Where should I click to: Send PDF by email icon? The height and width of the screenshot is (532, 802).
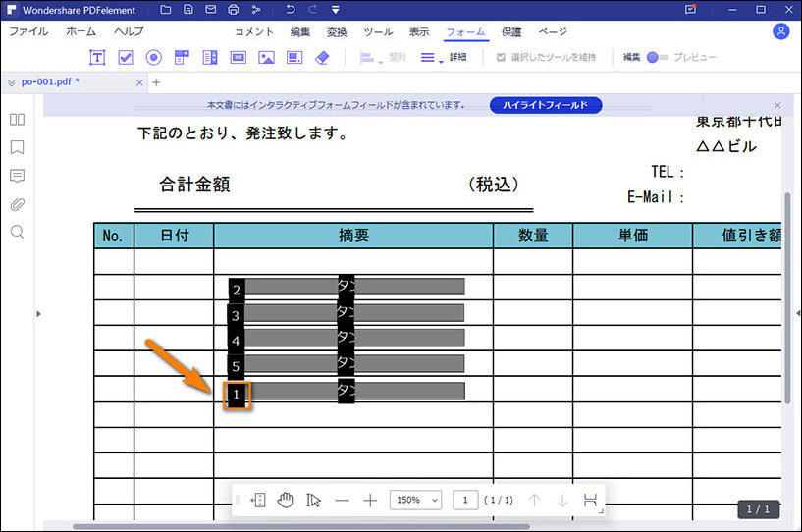[211, 9]
